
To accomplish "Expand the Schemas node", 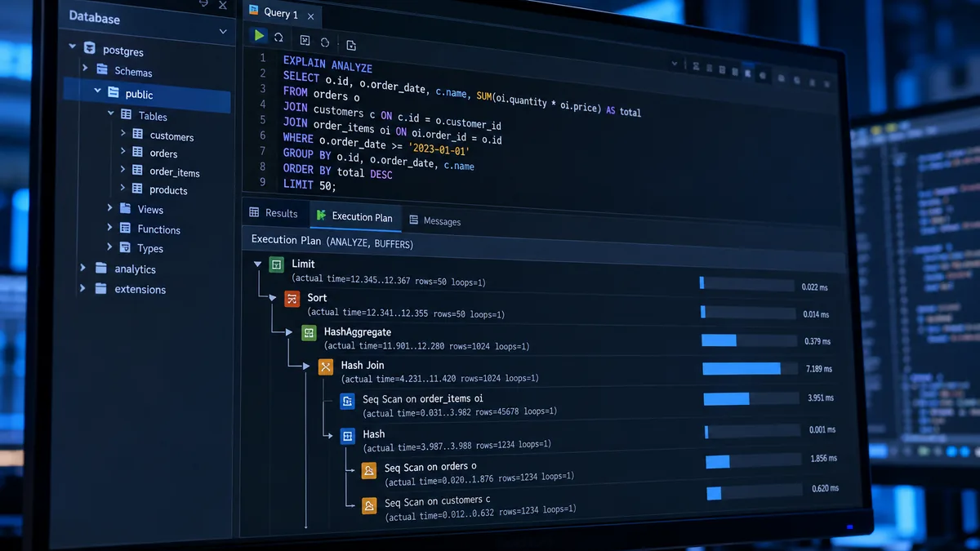I will tap(85, 69).
